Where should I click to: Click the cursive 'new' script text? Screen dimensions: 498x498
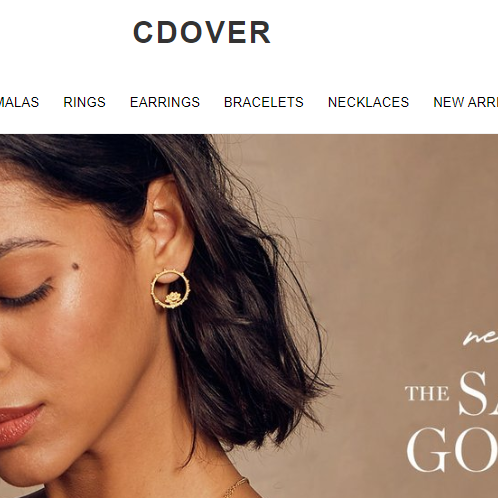coord(480,338)
